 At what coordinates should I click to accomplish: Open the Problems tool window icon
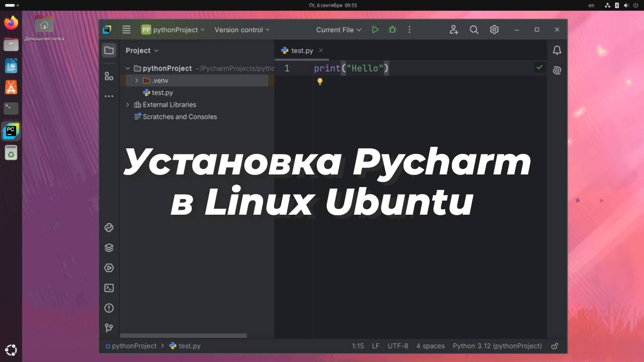point(109,308)
